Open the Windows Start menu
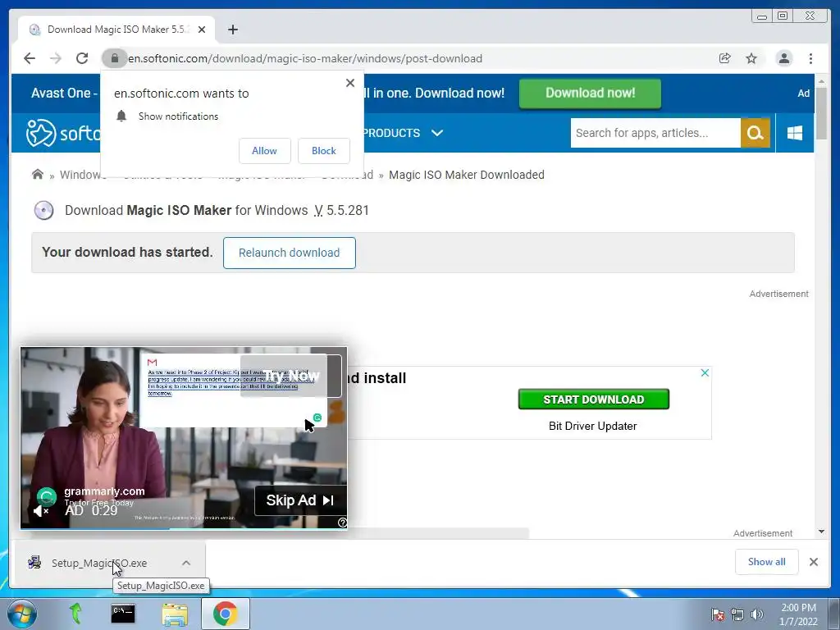 coord(22,614)
